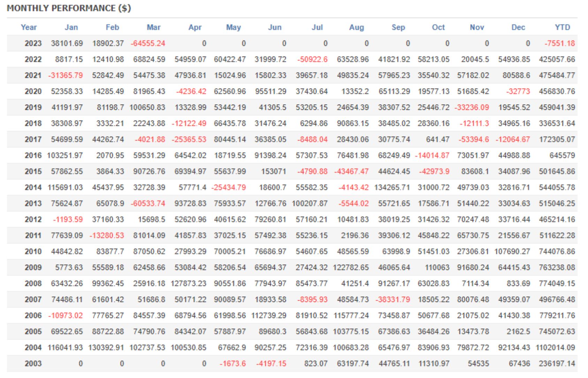Click the Year column header
The image size is (588, 378).
coord(29,27)
